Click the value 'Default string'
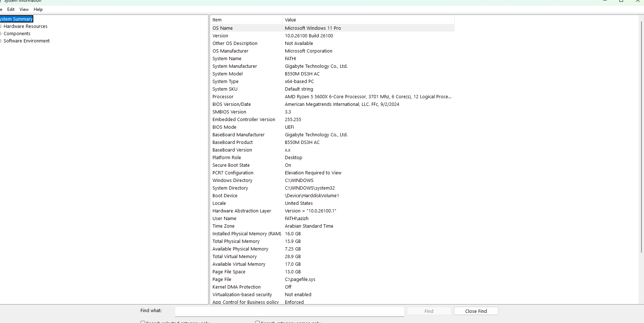This screenshot has height=323, width=644. [x=299, y=89]
